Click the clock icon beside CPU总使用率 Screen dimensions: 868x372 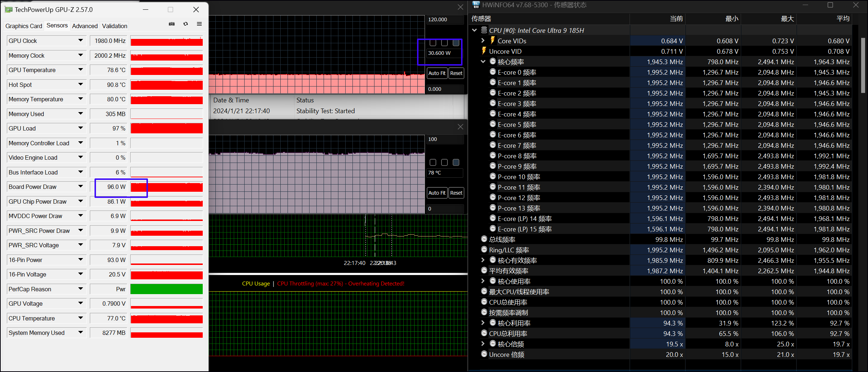[x=484, y=302]
